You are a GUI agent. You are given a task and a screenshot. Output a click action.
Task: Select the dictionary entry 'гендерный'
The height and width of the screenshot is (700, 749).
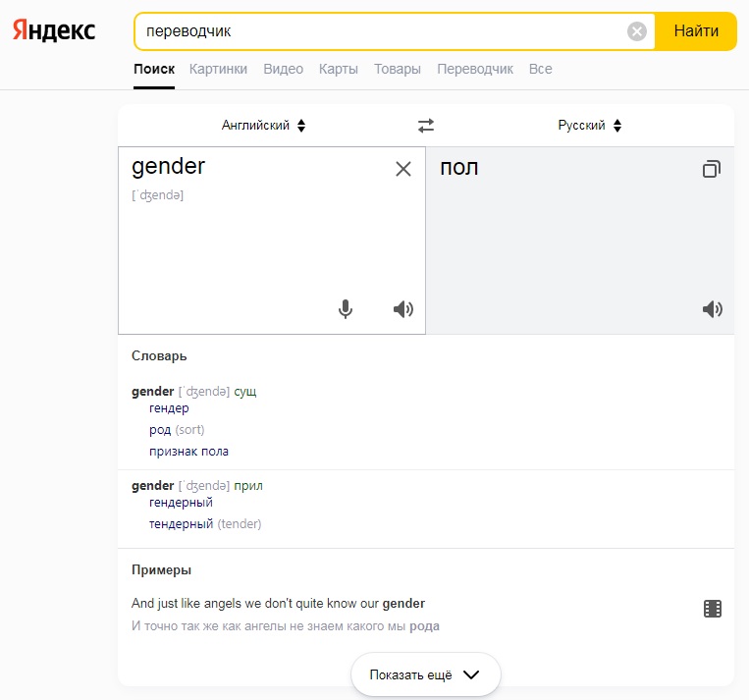pos(181,503)
